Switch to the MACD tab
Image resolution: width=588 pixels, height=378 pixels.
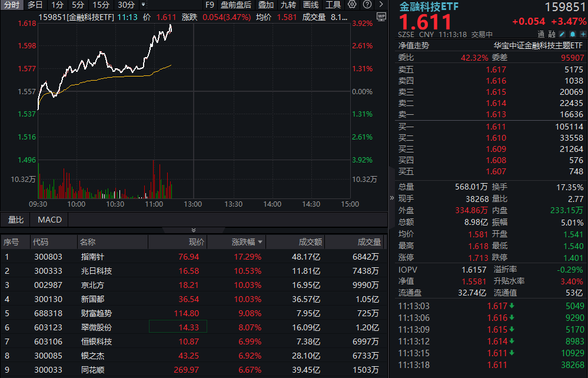click(x=49, y=220)
